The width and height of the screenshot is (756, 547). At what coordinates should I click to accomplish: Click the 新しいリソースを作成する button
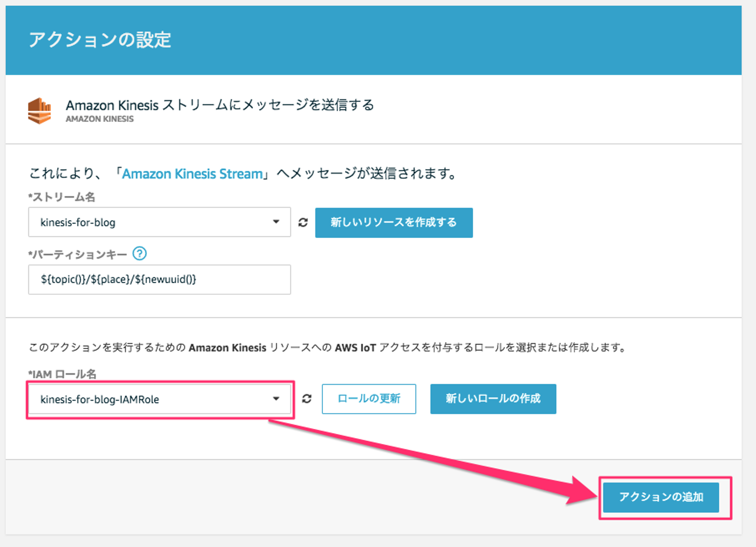(x=394, y=222)
